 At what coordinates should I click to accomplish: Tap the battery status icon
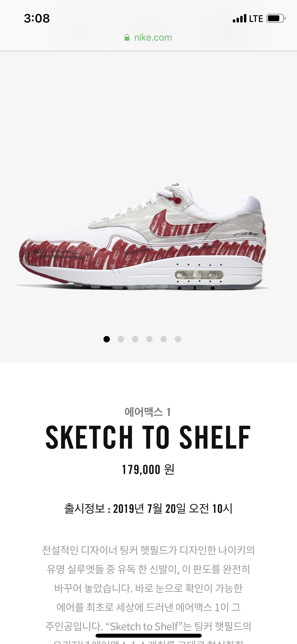click(x=276, y=19)
